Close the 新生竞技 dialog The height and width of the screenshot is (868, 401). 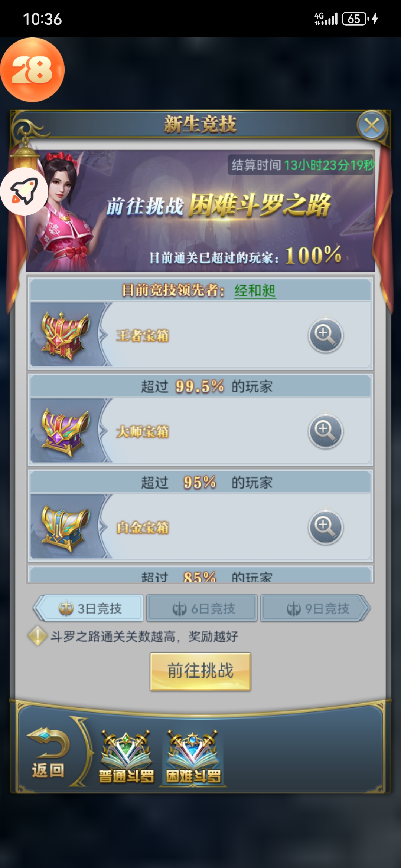pos(372,125)
